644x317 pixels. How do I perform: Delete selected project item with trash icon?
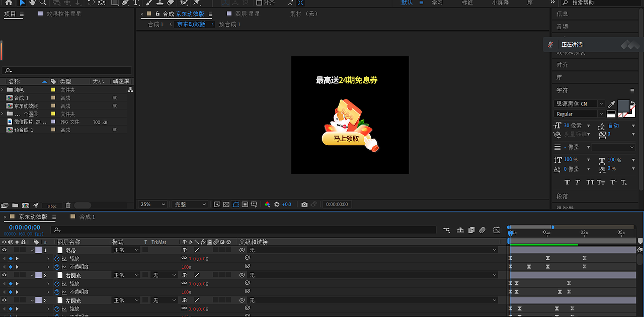68,205
